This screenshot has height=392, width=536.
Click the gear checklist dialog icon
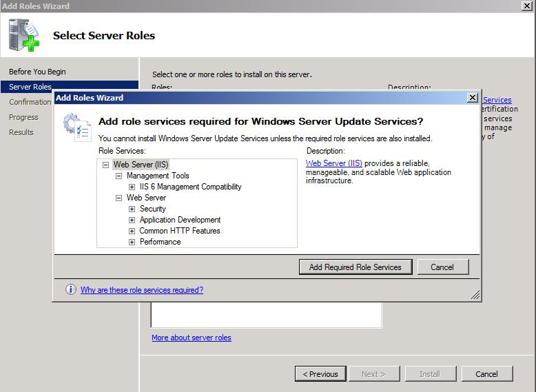point(77,127)
